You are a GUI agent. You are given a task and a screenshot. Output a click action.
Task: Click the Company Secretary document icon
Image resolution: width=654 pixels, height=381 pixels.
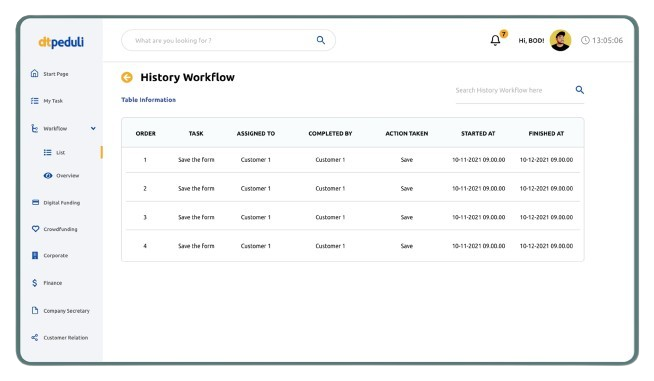tap(35, 310)
